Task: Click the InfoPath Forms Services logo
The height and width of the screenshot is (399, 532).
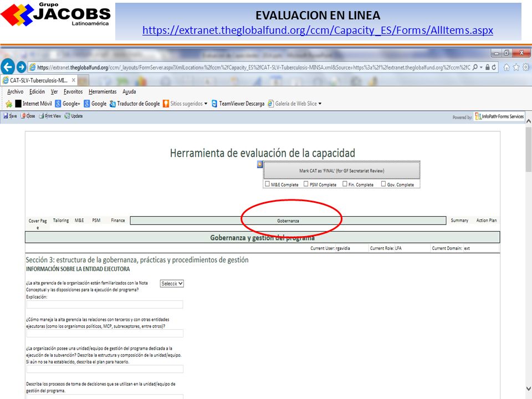Action: pos(499,116)
